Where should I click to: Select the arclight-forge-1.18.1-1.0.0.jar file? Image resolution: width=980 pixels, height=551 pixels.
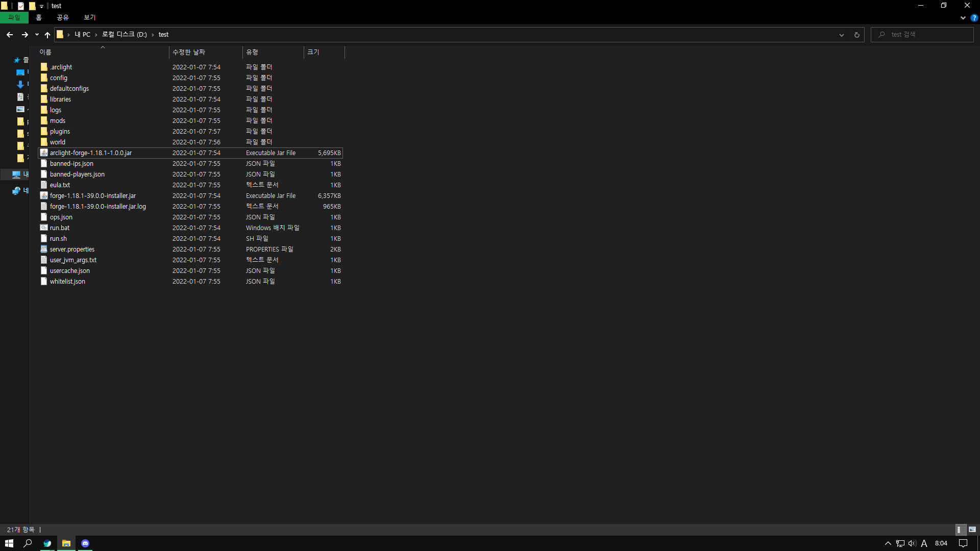tap(90, 153)
